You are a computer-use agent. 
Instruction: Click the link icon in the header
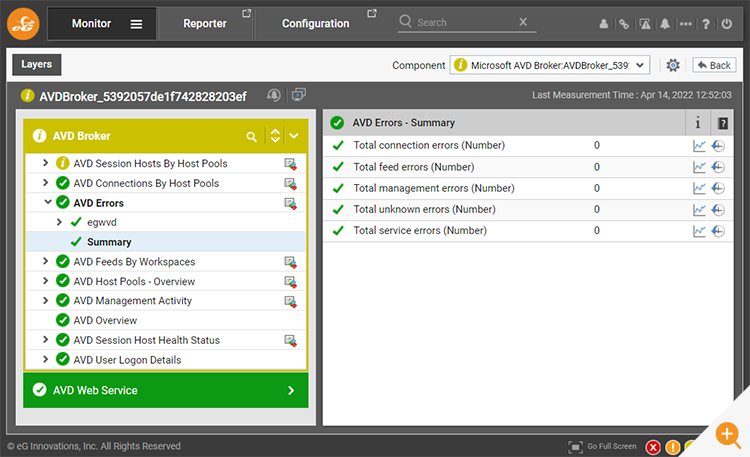[x=624, y=24]
